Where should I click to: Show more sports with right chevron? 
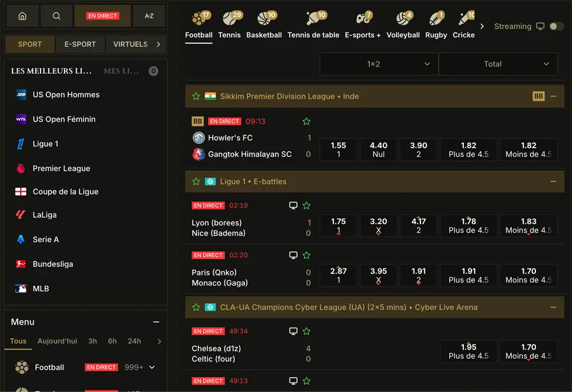[482, 26]
